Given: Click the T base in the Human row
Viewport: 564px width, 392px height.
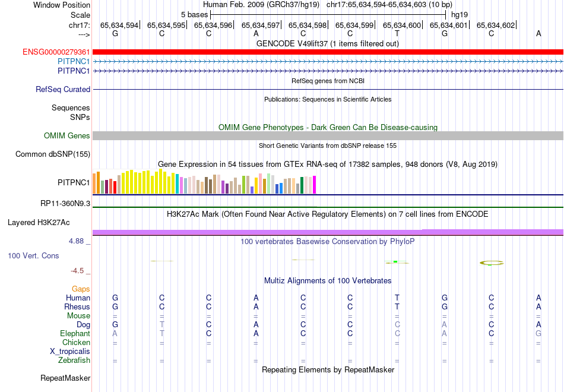Looking at the screenshot, I should 397,298.
